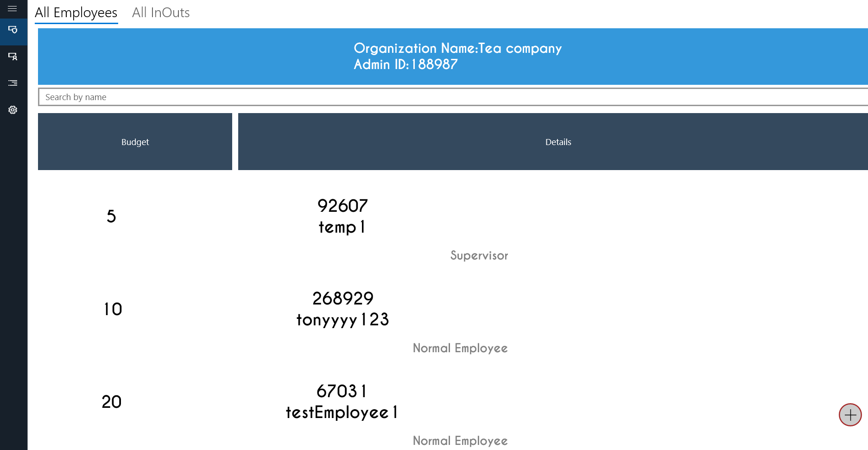Open the hamburger navigation menu
Viewport: 868px width, 450px height.
pos(13,9)
